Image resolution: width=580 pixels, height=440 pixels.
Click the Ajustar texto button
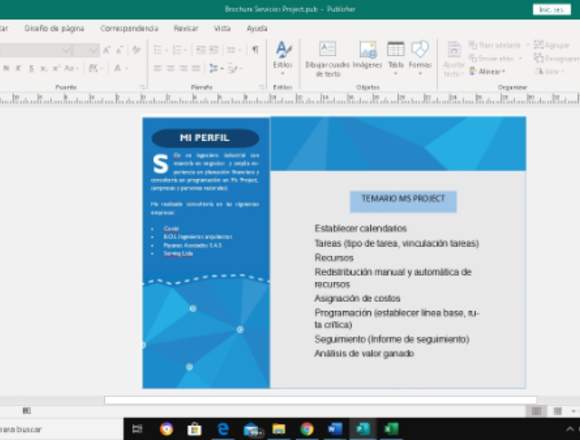[454, 59]
